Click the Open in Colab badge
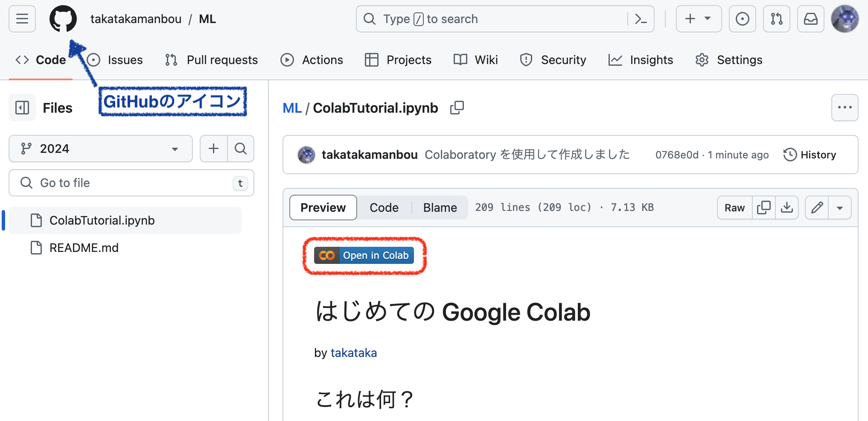The height and width of the screenshot is (421, 868). pos(364,255)
